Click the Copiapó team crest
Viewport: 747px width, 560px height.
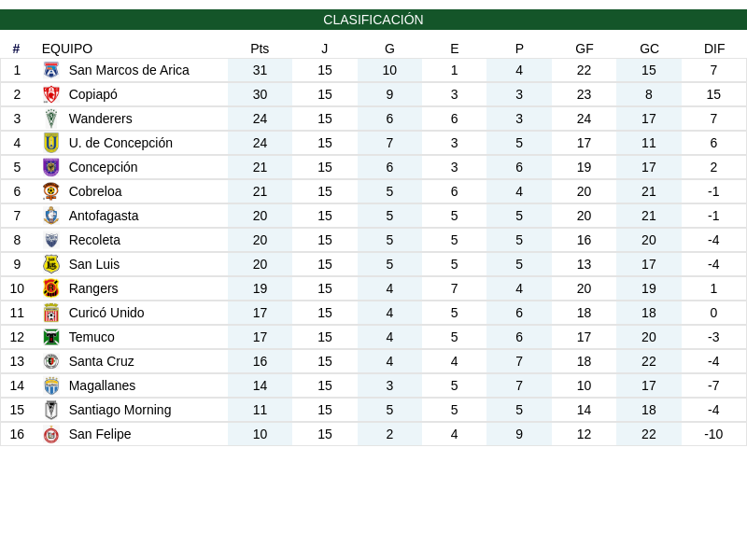[x=51, y=94]
